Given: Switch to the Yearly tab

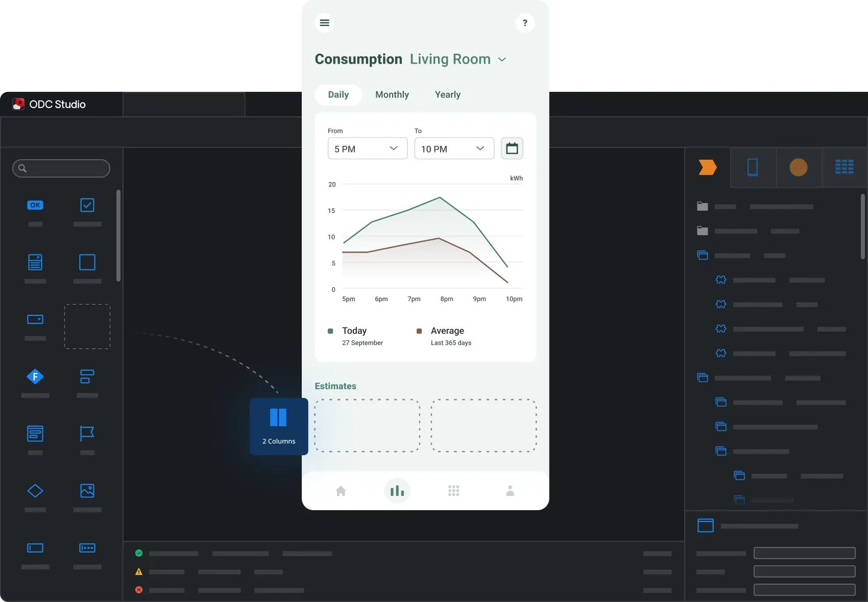Looking at the screenshot, I should 447,94.
